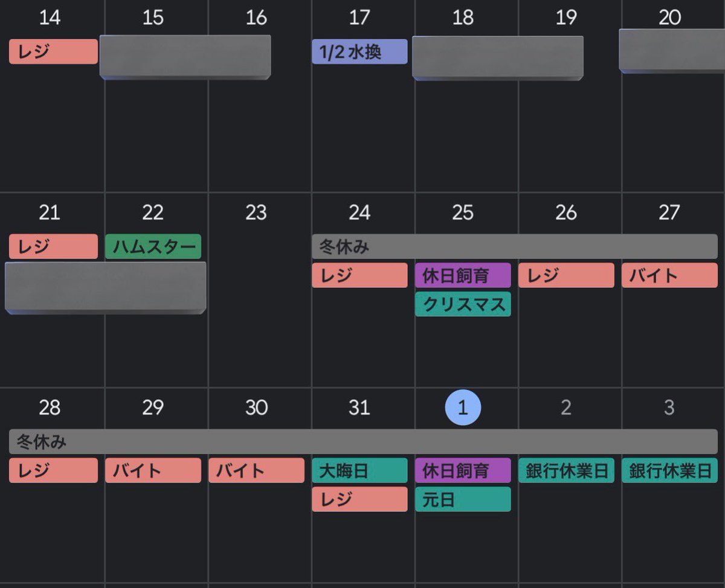Open the 1/2 水換 event on the 17th
Image resolution: width=725 pixels, height=588 pixels.
[x=359, y=51]
